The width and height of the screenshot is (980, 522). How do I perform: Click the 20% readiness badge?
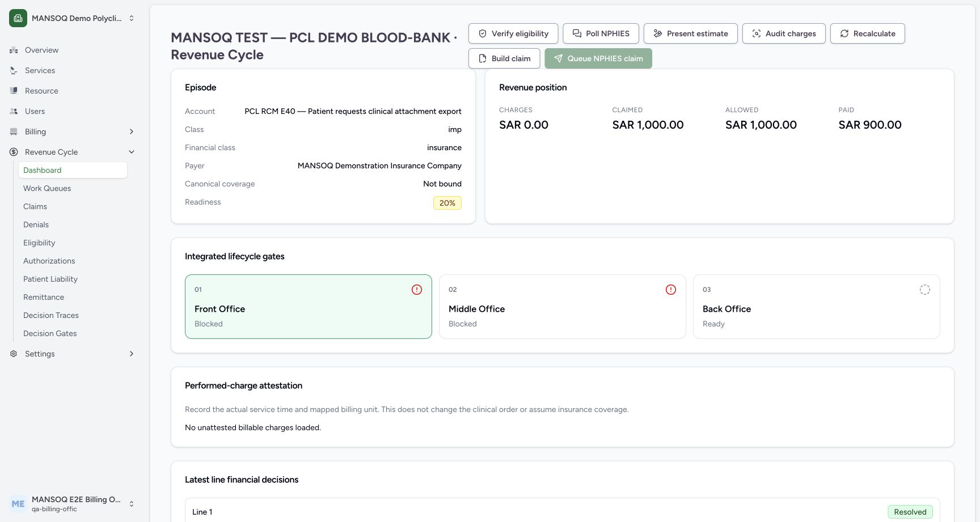click(x=447, y=203)
